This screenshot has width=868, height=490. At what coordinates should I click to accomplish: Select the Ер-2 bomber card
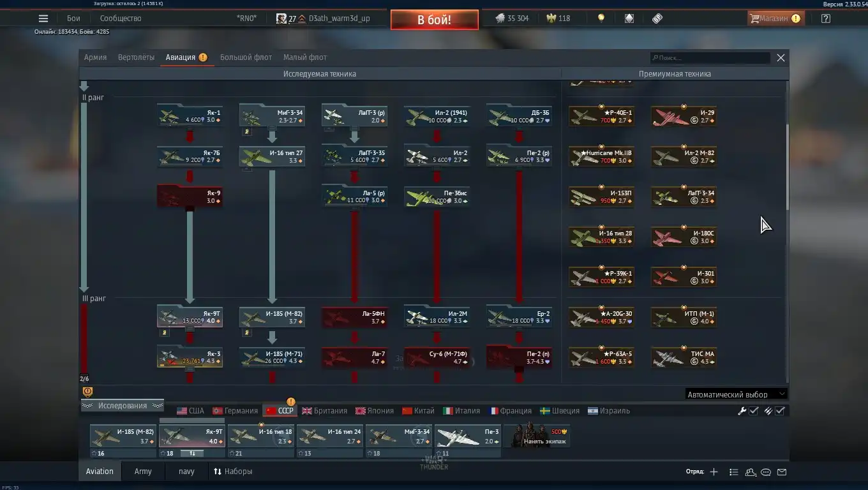tap(519, 317)
